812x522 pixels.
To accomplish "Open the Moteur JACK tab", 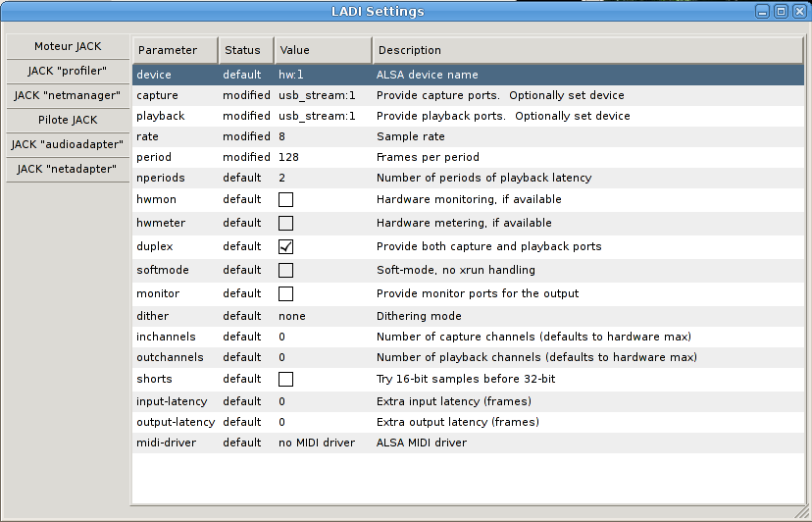I will click(68, 47).
